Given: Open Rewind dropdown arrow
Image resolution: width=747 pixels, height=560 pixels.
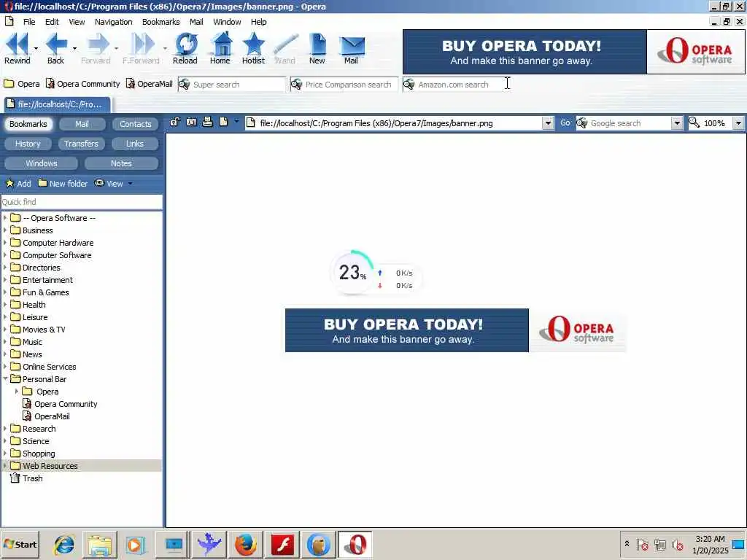Looking at the screenshot, I should click(36, 48).
